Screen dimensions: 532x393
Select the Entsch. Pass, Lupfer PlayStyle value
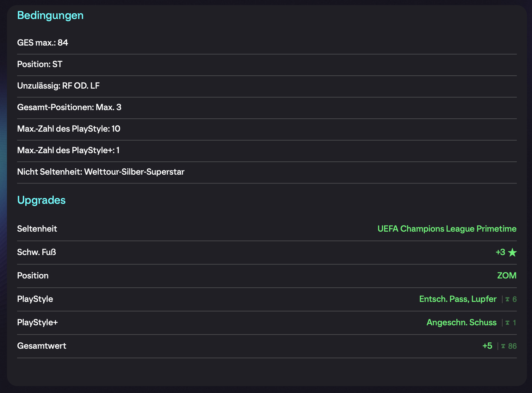pos(457,299)
